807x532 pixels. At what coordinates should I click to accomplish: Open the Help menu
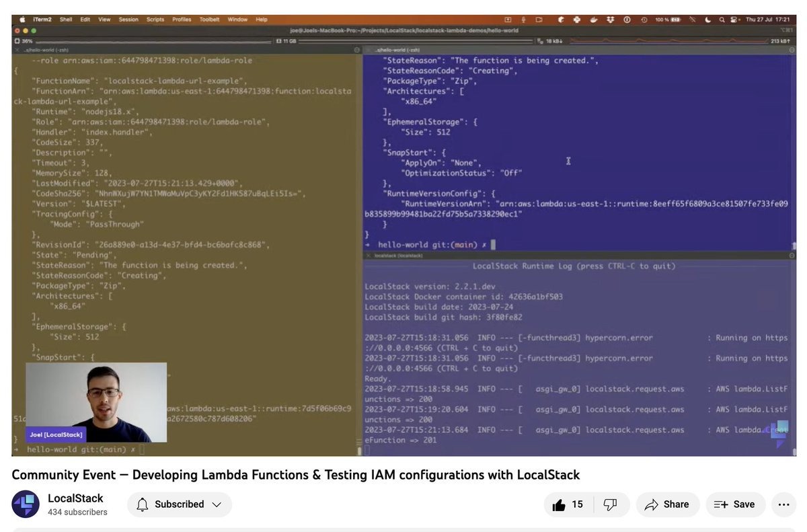[x=262, y=20]
